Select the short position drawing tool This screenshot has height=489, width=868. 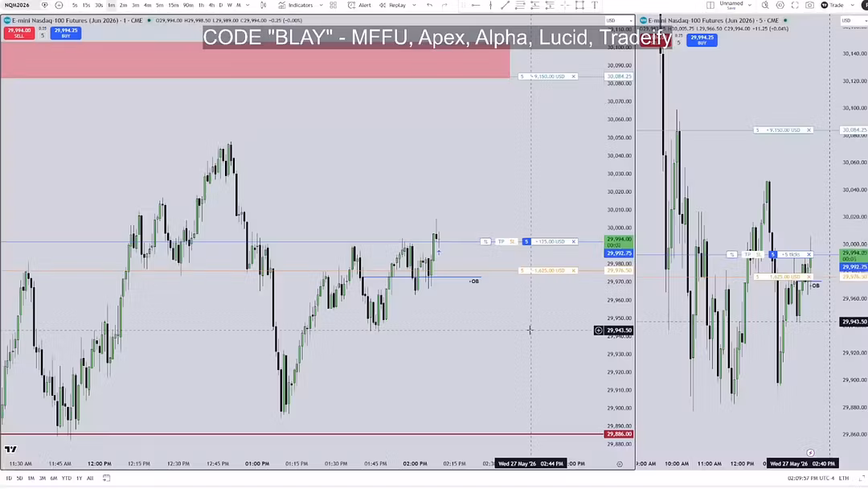pyautogui.click(x=550, y=5)
